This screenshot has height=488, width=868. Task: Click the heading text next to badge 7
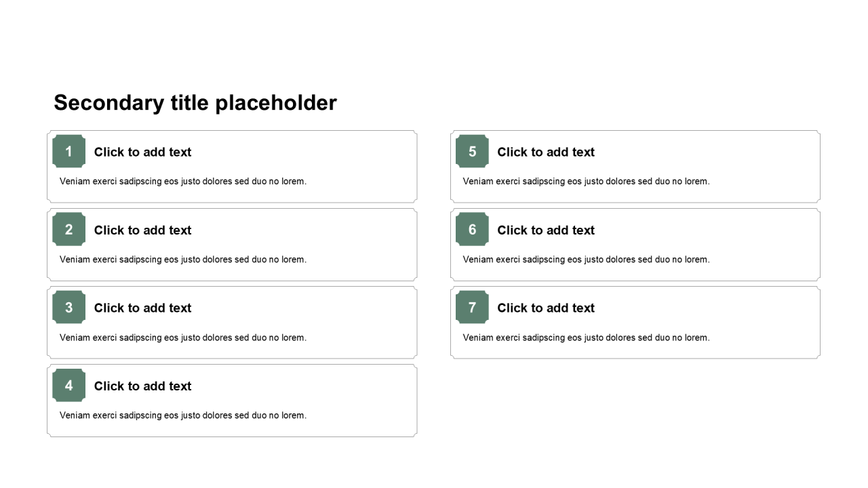(x=546, y=308)
